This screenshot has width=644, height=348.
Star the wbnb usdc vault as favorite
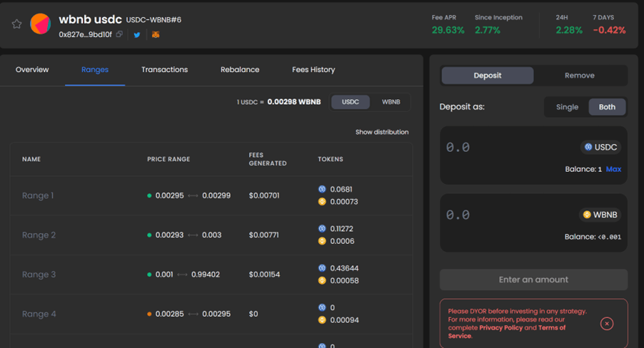[x=16, y=24]
